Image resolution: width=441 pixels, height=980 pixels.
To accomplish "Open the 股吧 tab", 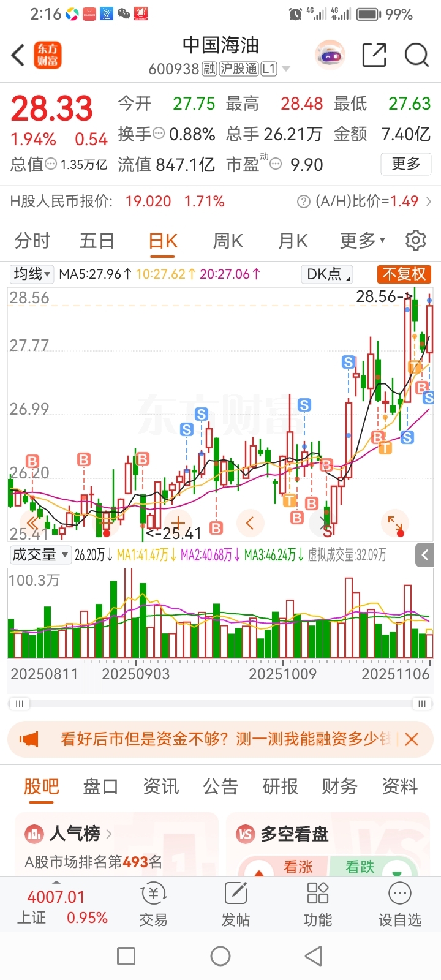I will click(x=41, y=786).
